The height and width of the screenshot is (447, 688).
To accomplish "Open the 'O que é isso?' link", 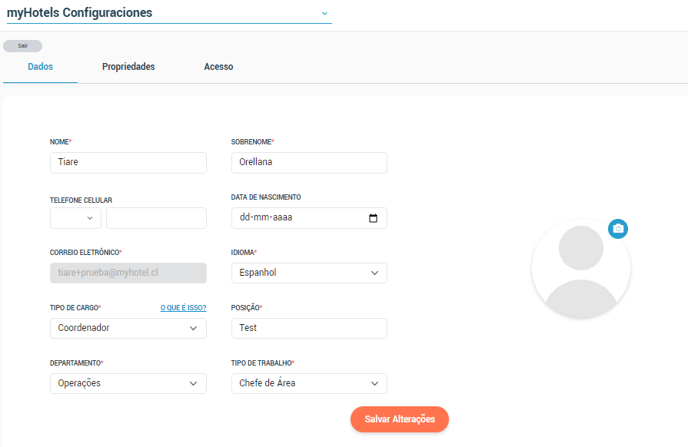I will tap(183, 308).
